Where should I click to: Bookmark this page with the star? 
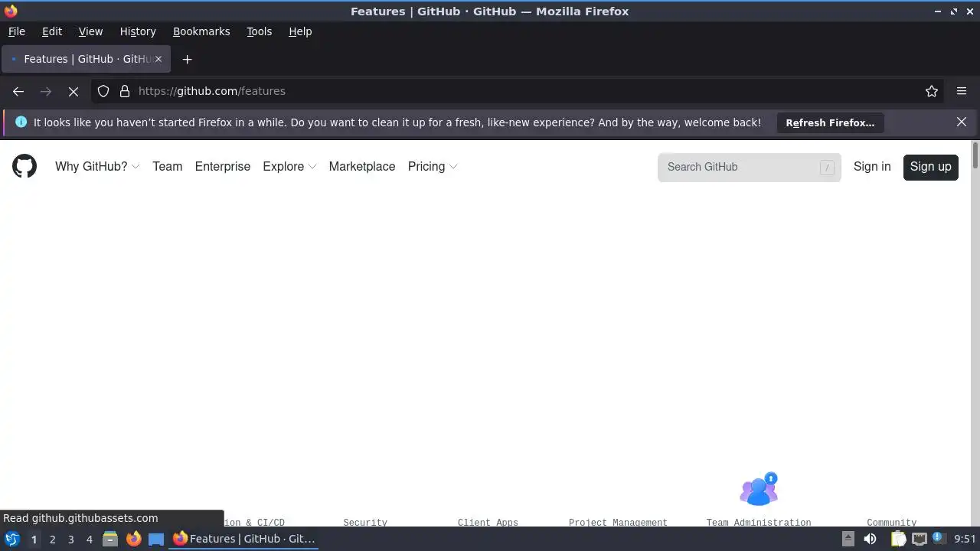pos(932,91)
